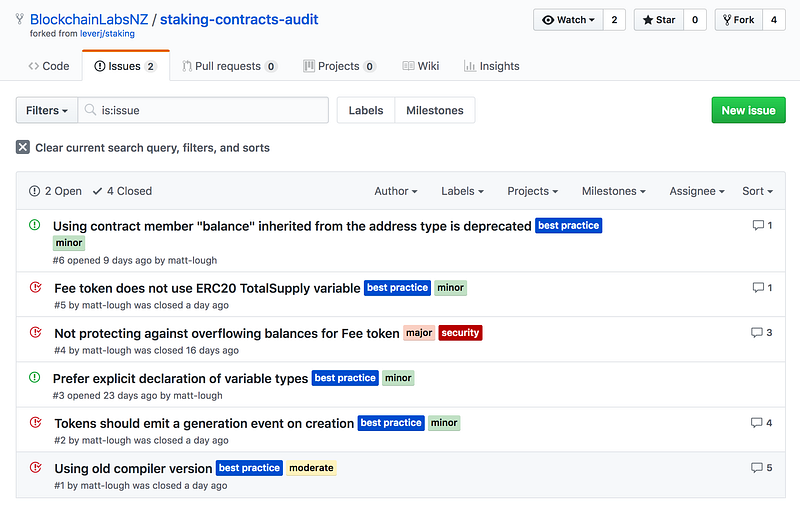Click the magnifier icon in the search box
Screen dimensions: 800x510
coord(90,110)
